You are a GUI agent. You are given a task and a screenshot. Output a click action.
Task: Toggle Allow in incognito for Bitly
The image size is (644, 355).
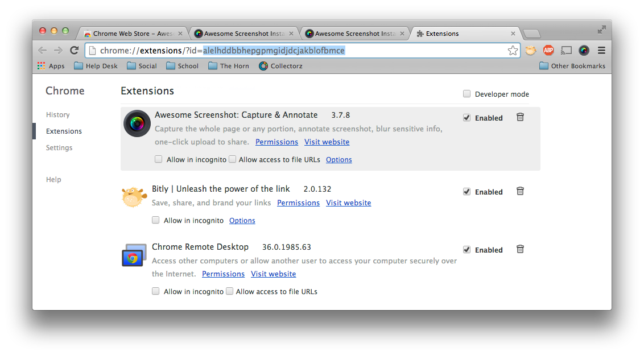(156, 220)
